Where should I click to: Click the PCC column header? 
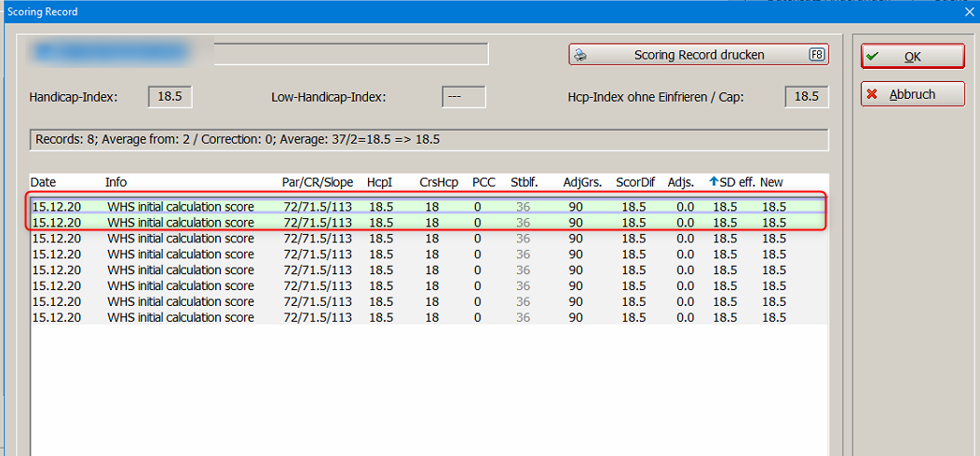coord(484,183)
